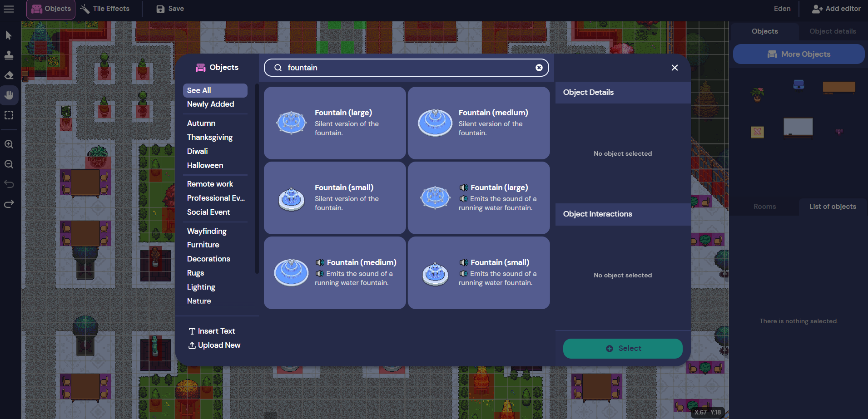Image resolution: width=868 pixels, height=419 pixels.
Task: Open the List of objects tab
Action: [833, 207]
